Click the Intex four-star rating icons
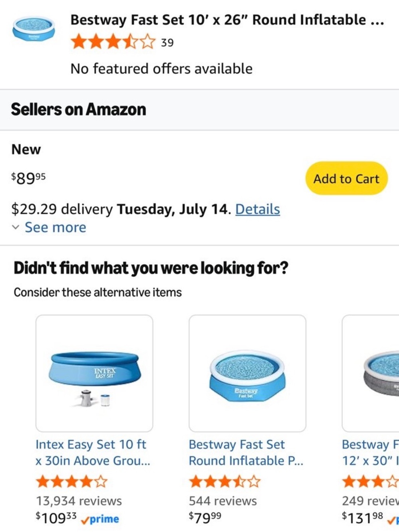 point(72,482)
